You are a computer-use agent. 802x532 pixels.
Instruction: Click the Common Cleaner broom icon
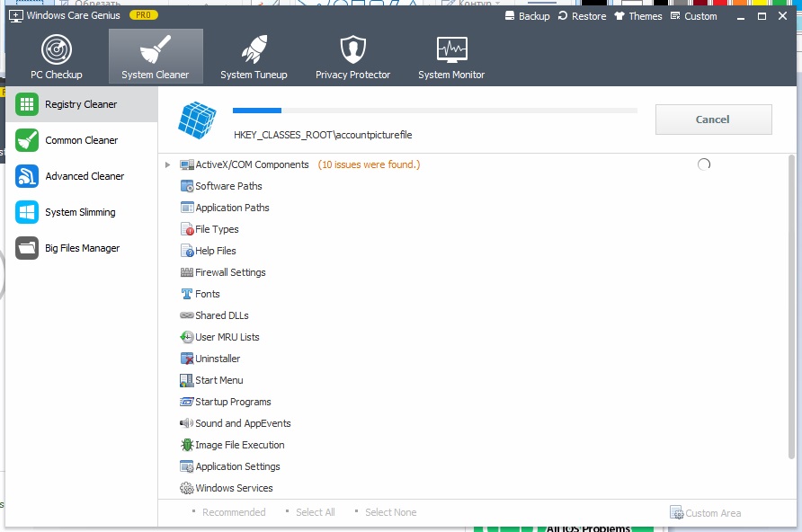27,140
